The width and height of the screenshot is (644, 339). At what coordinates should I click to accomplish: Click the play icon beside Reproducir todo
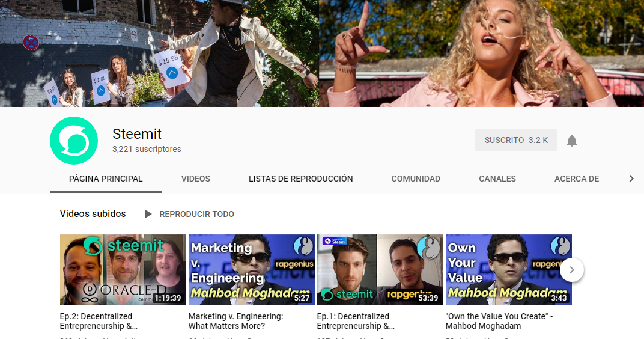coord(148,214)
